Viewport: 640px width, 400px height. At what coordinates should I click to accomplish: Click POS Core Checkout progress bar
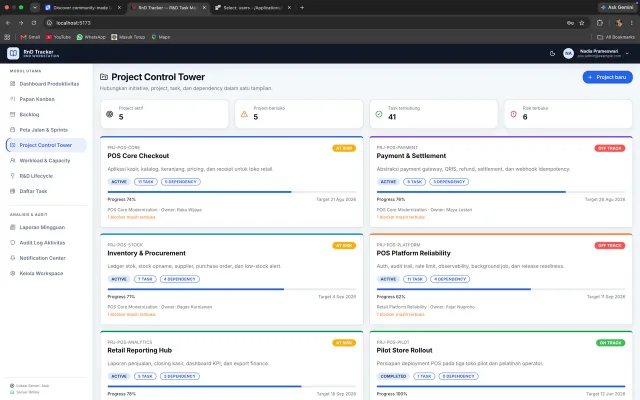(231, 191)
